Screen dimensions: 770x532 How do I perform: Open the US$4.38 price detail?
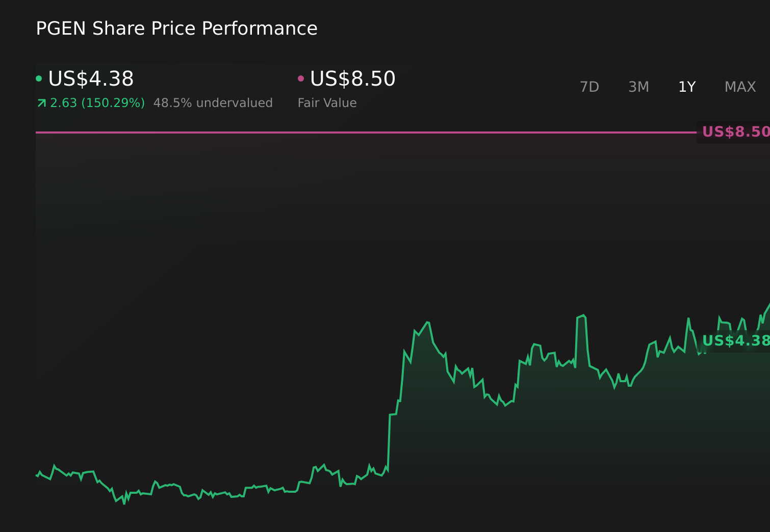(x=91, y=79)
